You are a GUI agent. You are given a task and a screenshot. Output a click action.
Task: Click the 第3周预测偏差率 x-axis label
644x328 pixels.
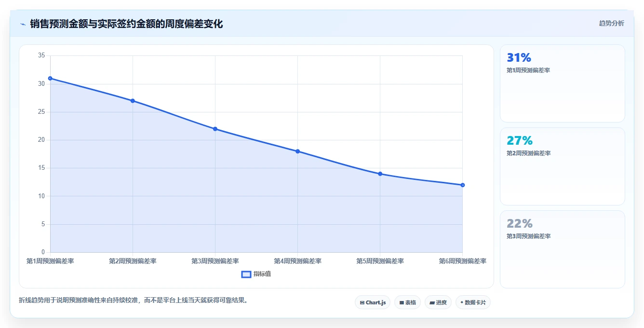(215, 261)
